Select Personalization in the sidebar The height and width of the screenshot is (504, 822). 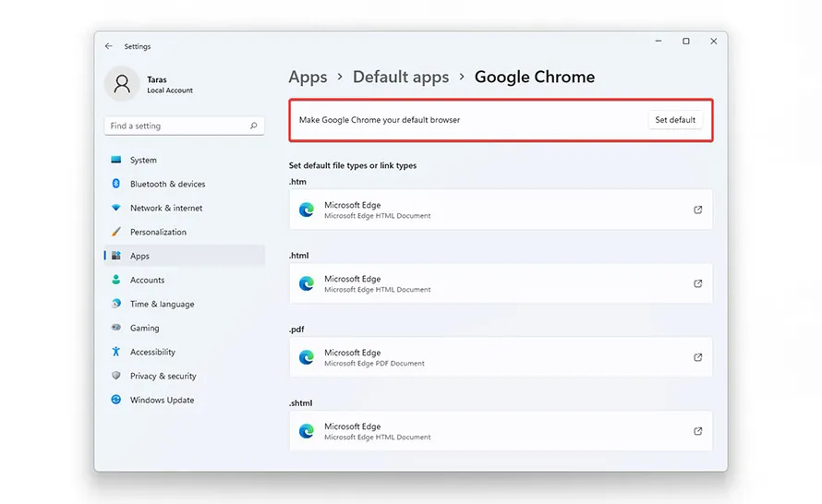pos(158,232)
